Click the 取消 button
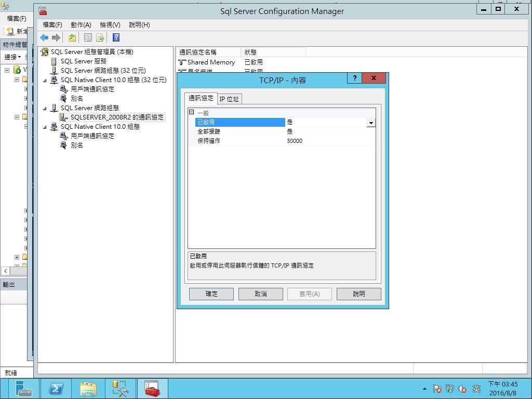The height and width of the screenshot is (399, 532). tap(261, 294)
